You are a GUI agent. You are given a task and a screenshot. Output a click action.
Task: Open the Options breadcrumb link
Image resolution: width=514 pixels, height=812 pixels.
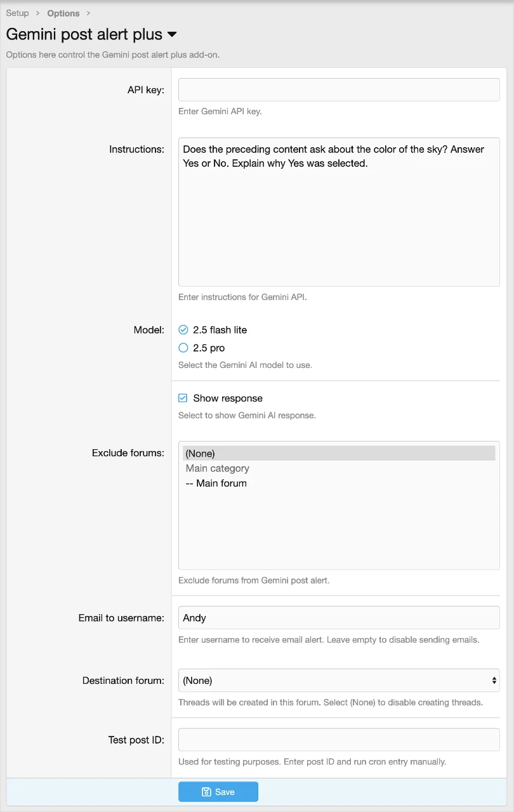(x=63, y=13)
